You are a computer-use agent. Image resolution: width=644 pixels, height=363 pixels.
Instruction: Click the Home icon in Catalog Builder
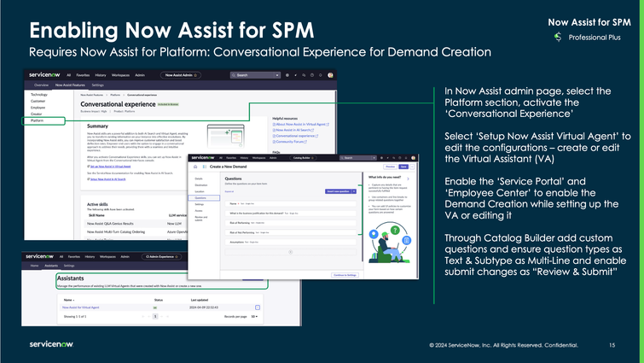195,167
